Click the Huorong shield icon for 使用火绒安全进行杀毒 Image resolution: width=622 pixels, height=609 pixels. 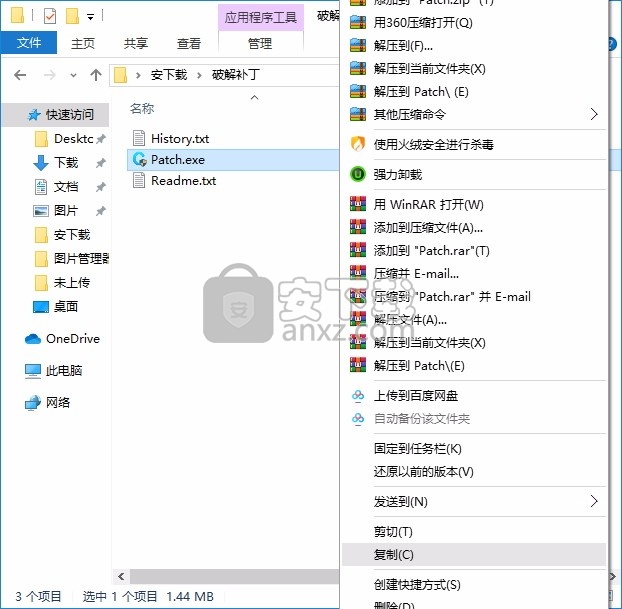[x=358, y=144]
